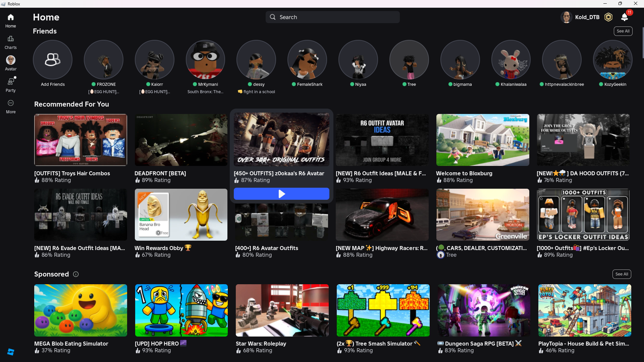Open FROZONE's friend avatar
The width and height of the screenshot is (644, 362).
coord(104,60)
